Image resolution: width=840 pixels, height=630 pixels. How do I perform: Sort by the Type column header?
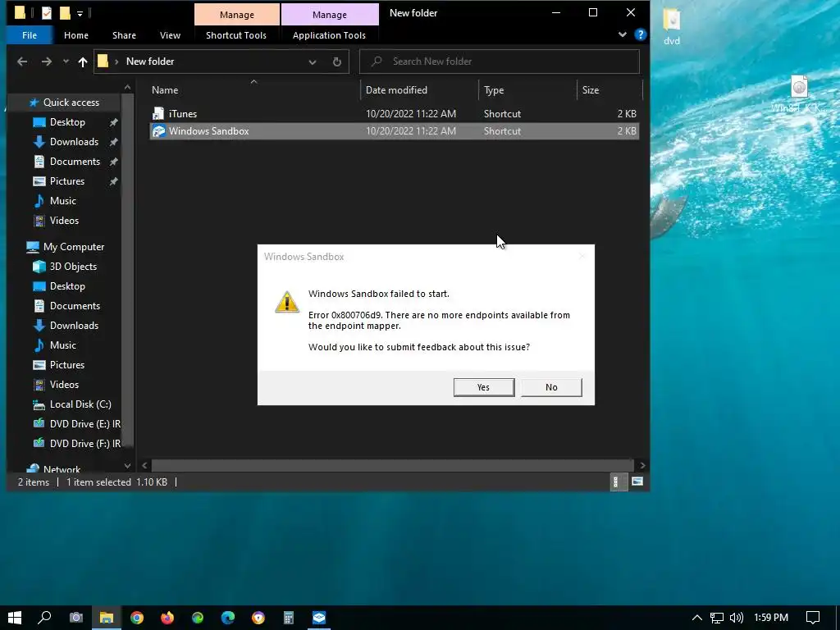click(527, 90)
